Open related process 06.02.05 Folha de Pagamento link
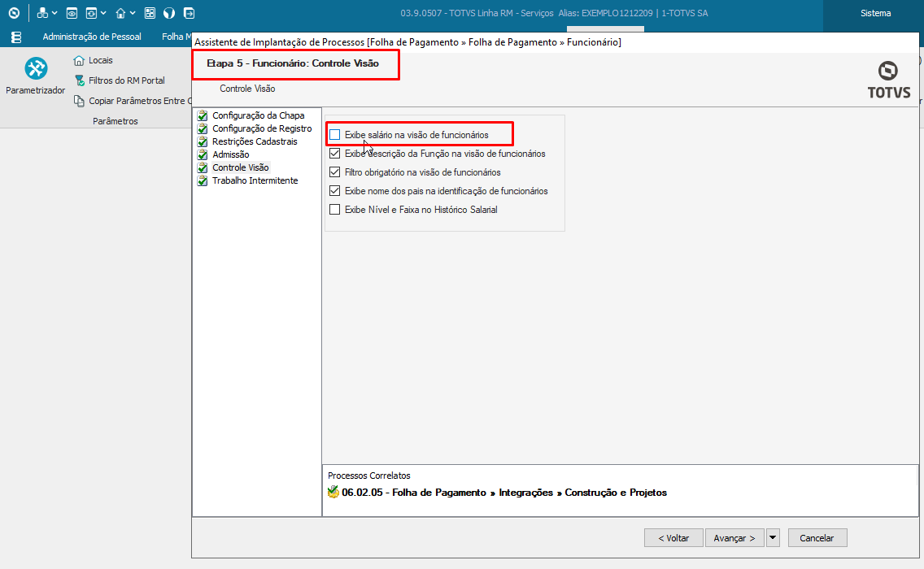 [504, 493]
